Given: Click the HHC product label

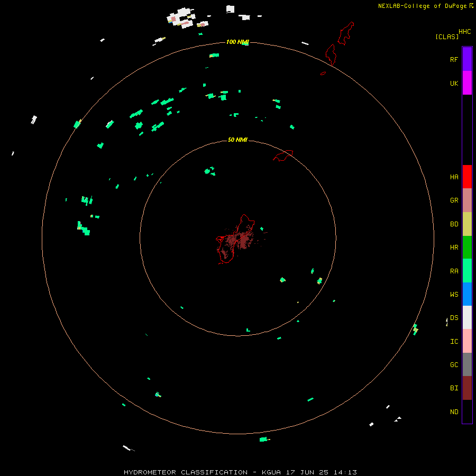Looking at the screenshot, I should (464, 32).
